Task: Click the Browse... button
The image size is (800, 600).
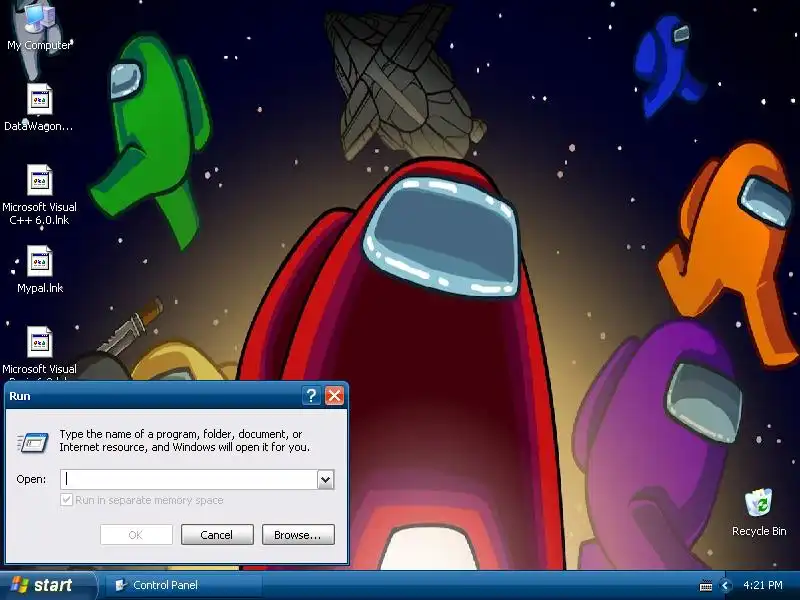Action: click(298, 535)
